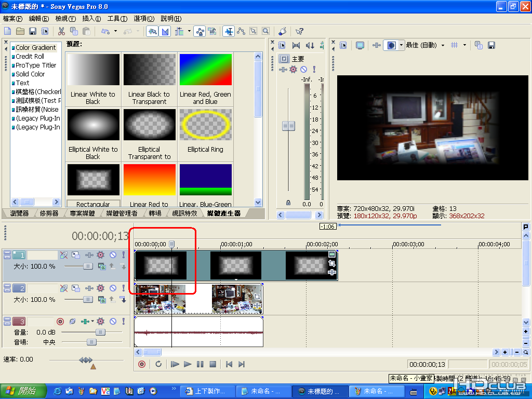Open the preview quality 最佳 (自動) dropdown
Viewport: 532px width, 399px height.
(443, 45)
